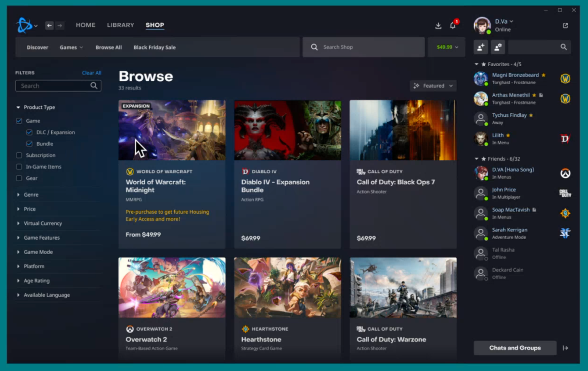This screenshot has height=371, width=588.
Task: Expand the Price filter section
Action: click(18, 209)
